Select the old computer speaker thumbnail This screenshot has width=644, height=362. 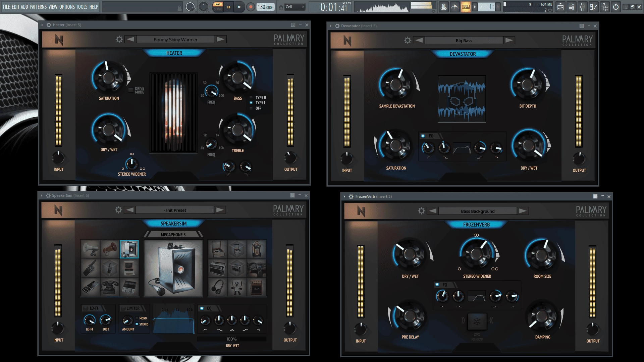point(129,268)
